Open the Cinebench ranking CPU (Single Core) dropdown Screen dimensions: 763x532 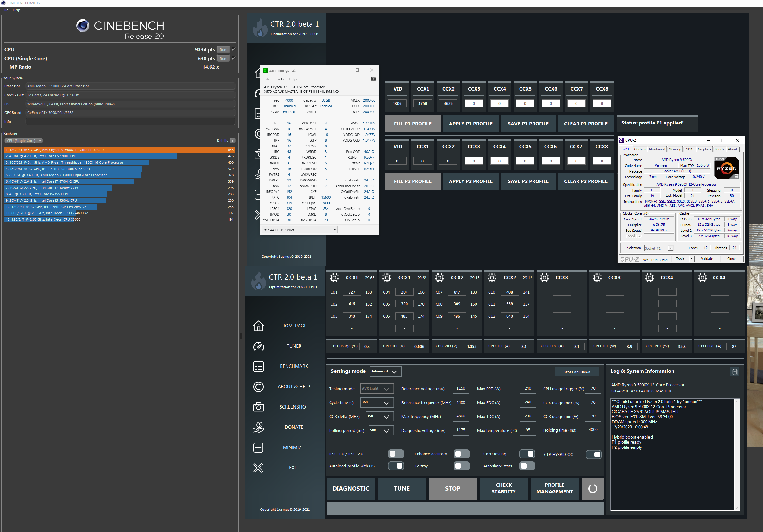point(24,141)
